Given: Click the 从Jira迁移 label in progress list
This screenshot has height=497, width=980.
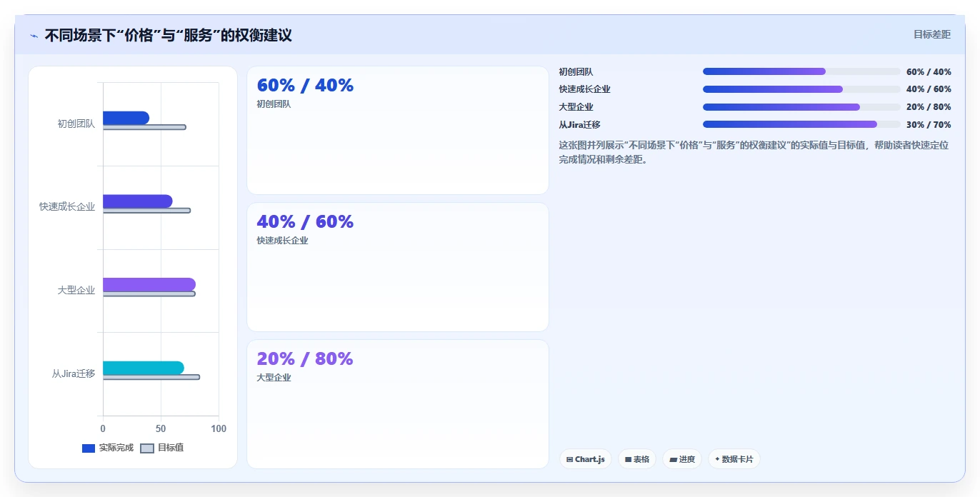Looking at the screenshot, I should [x=580, y=124].
